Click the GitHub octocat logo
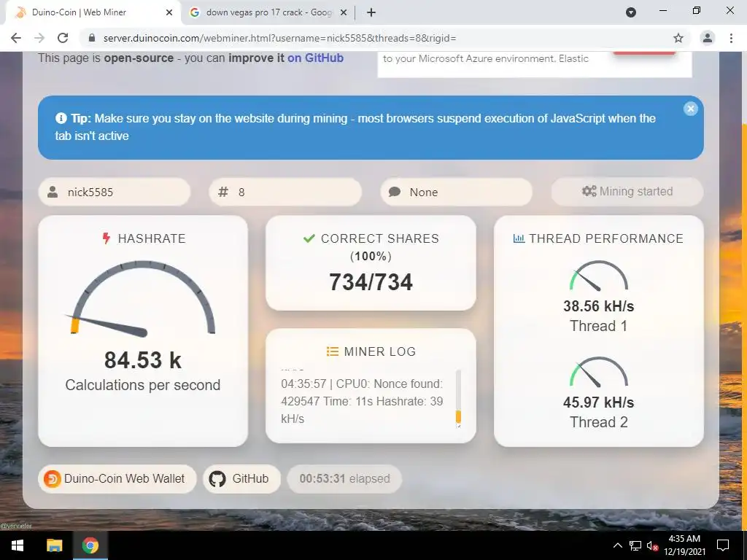747x560 pixels. click(x=217, y=478)
